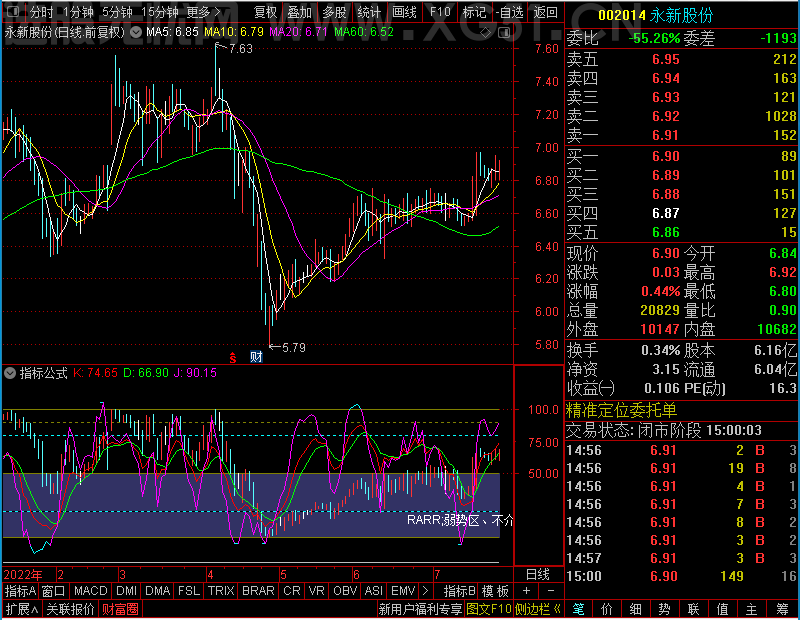Click the 精准定位委托单 link
This screenshot has height=620, width=800.
(x=621, y=410)
